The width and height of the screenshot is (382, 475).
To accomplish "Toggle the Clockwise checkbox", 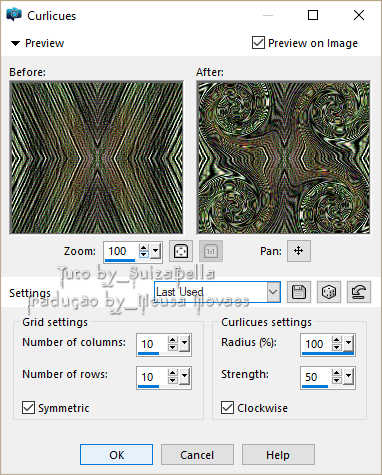I will click(227, 407).
